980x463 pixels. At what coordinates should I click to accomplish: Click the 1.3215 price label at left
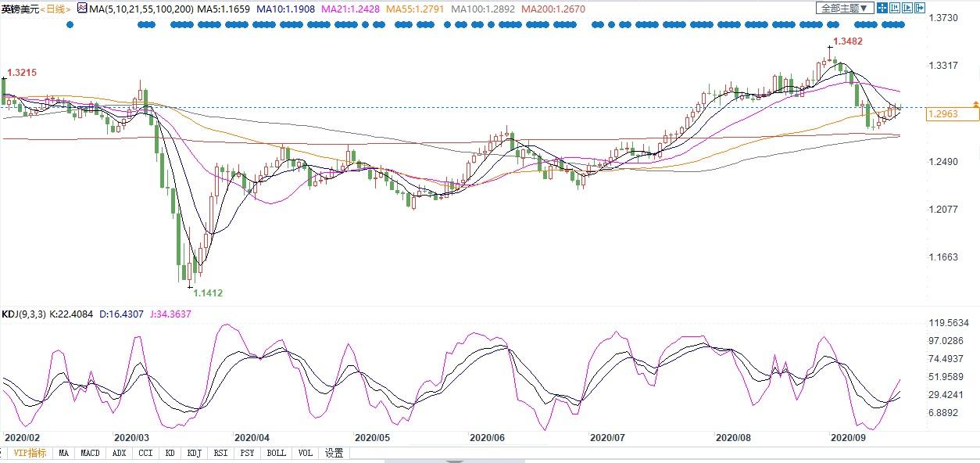click(x=21, y=72)
